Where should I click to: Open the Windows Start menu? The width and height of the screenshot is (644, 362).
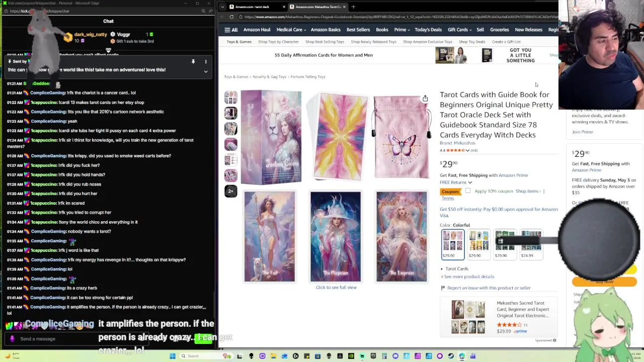point(173,356)
